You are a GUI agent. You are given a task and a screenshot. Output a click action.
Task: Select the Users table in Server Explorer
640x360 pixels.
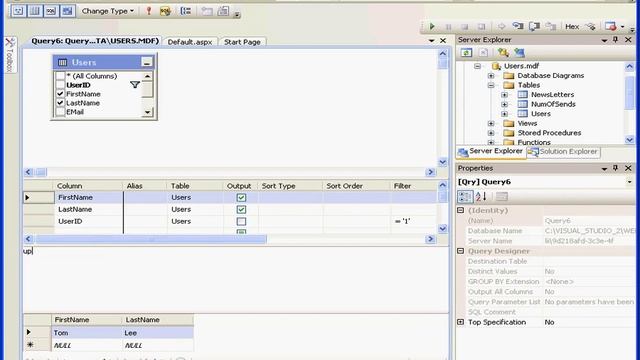pos(540,114)
